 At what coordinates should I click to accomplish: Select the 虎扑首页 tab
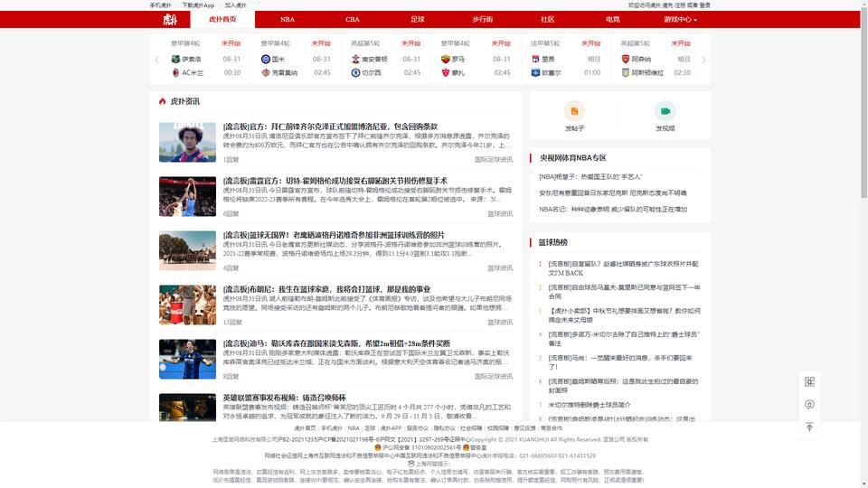pos(222,19)
